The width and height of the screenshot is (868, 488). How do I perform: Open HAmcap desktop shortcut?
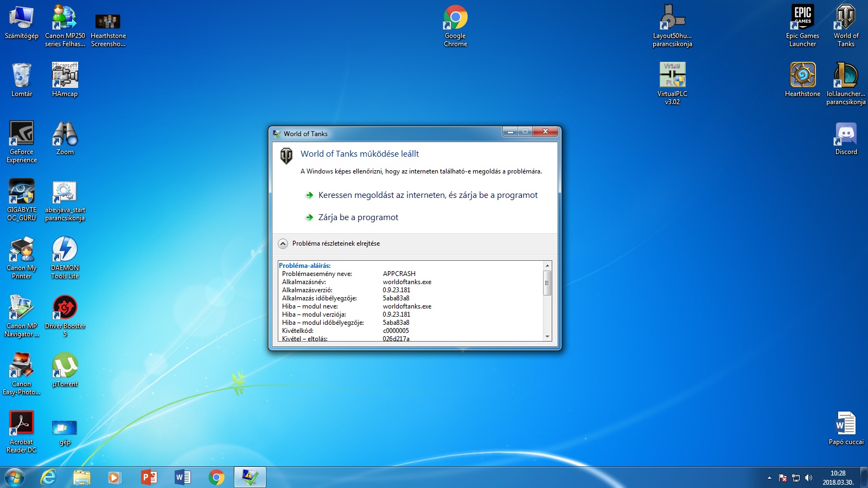65,80
